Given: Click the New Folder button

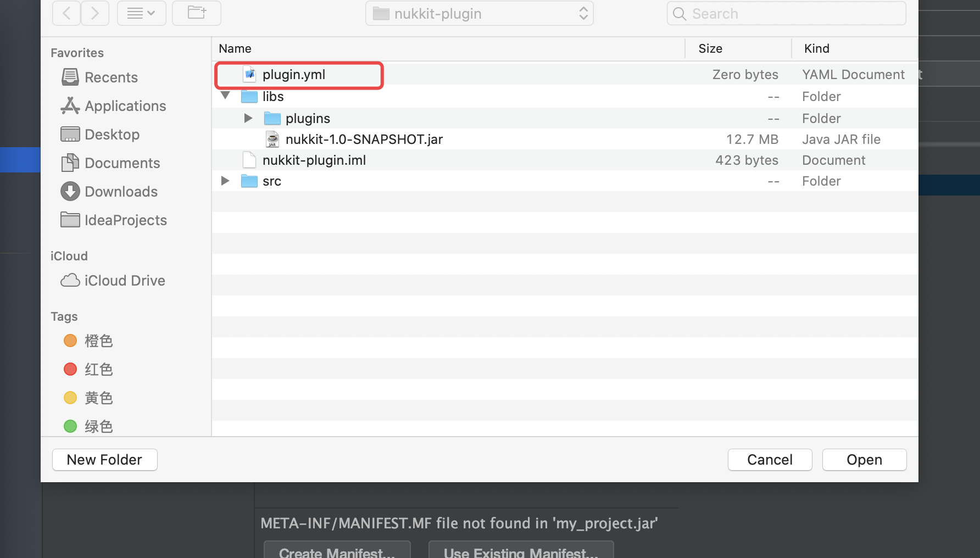Looking at the screenshot, I should (104, 460).
